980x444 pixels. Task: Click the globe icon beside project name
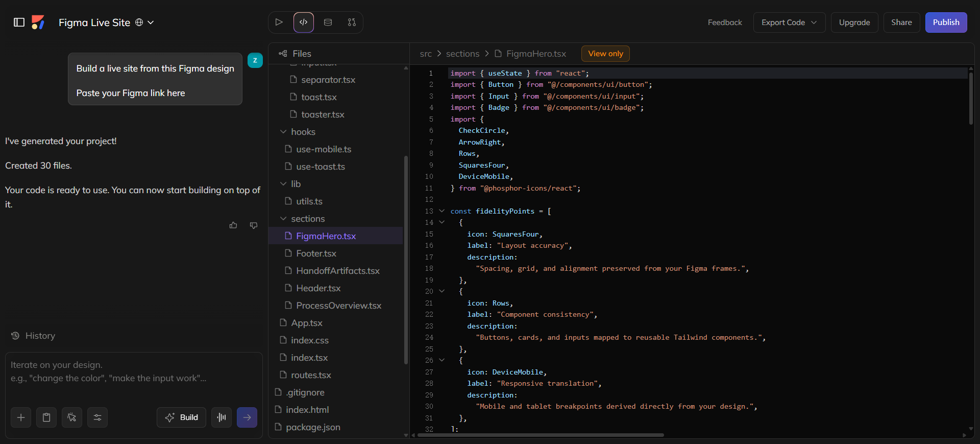click(x=139, y=22)
